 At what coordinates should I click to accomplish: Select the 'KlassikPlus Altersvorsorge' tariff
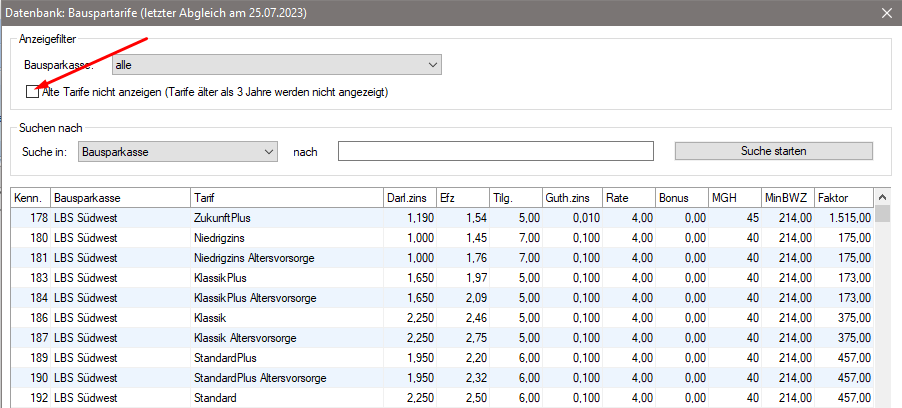(x=255, y=298)
